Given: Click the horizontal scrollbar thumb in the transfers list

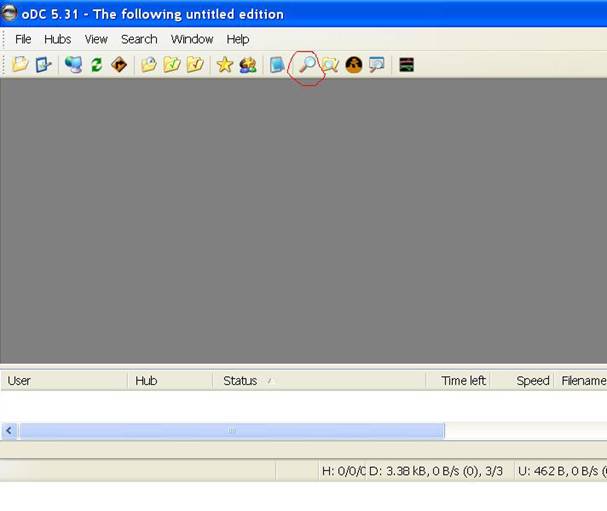Looking at the screenshot, I should pos(231,431).
